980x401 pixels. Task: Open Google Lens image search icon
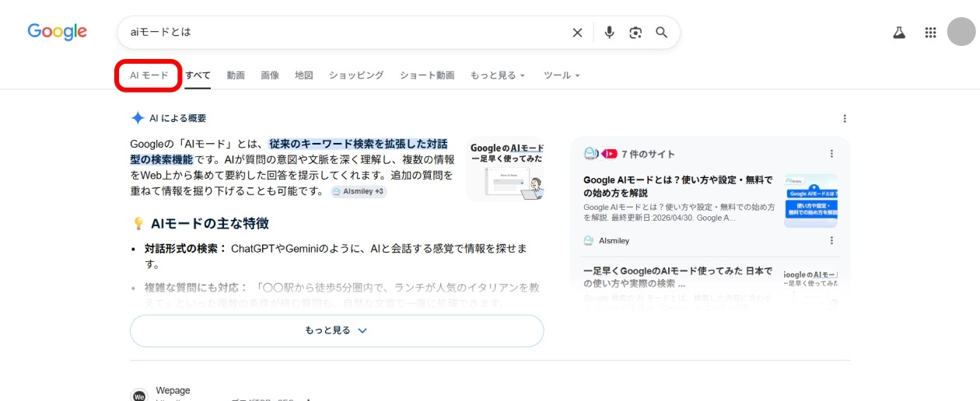pos(636,33)
